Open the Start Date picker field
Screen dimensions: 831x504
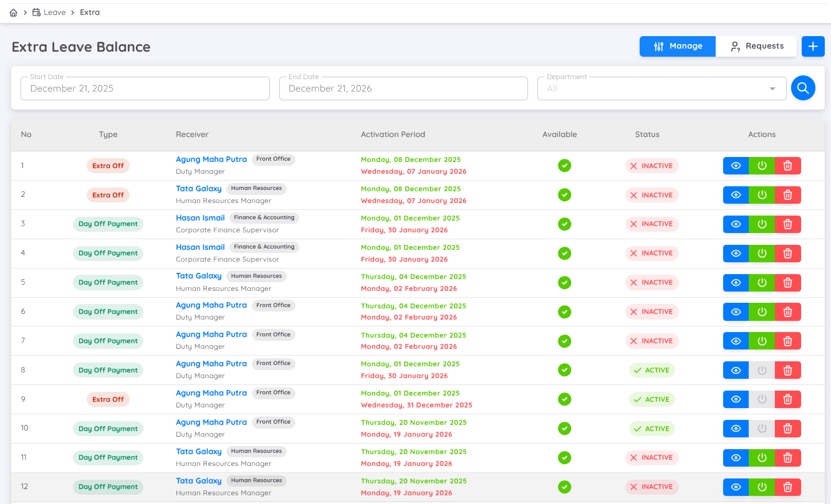click(145, 88)
